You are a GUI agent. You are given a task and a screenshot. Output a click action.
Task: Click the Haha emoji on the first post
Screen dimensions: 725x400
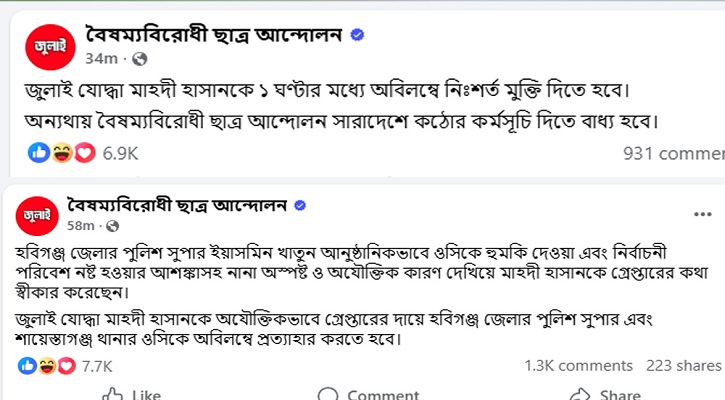(x=60, y=153)
